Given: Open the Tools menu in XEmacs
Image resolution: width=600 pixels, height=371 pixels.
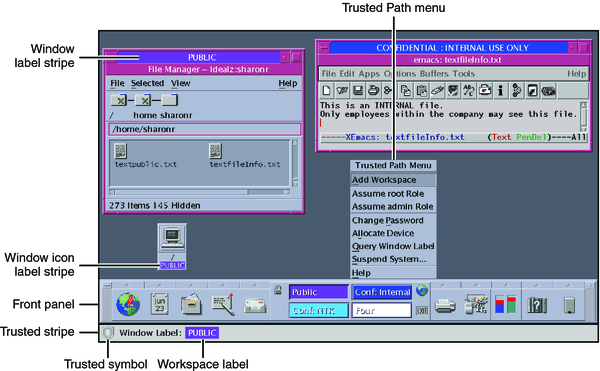Looking at the screenshot, I should [x=464, y=74].
